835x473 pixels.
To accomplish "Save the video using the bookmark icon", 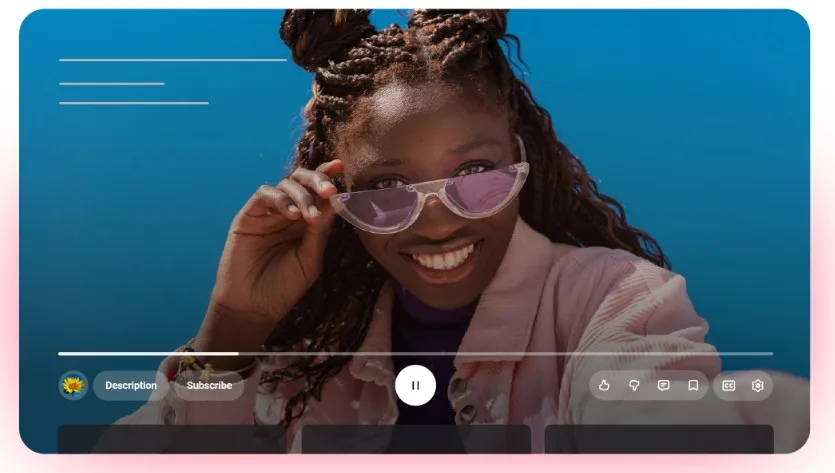I will click(x=693, y=385).
